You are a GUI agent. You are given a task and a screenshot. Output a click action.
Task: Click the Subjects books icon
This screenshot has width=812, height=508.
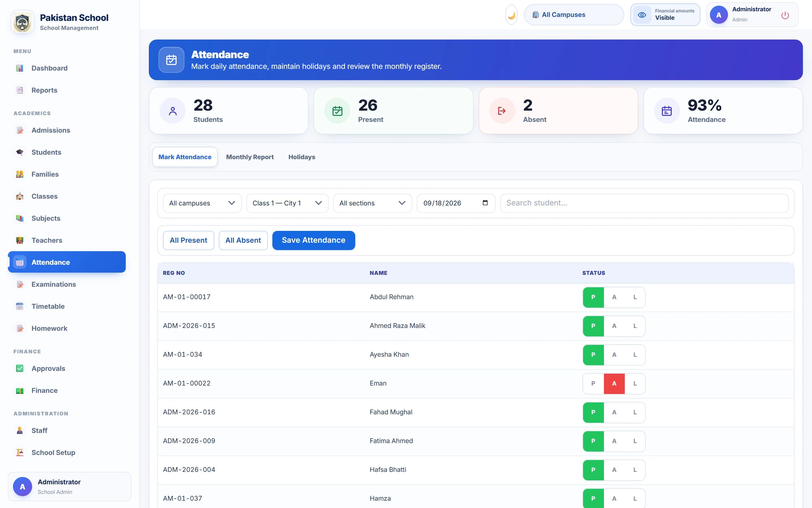point(20,218)
